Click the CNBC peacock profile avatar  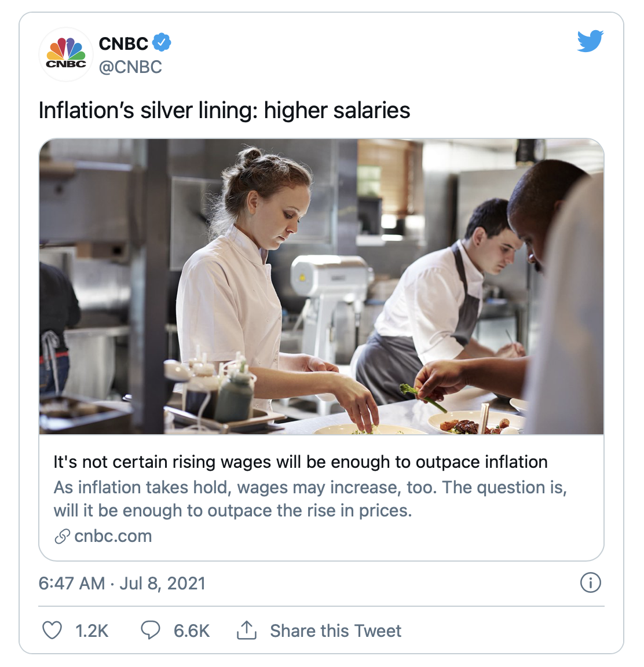coord(65,54)
